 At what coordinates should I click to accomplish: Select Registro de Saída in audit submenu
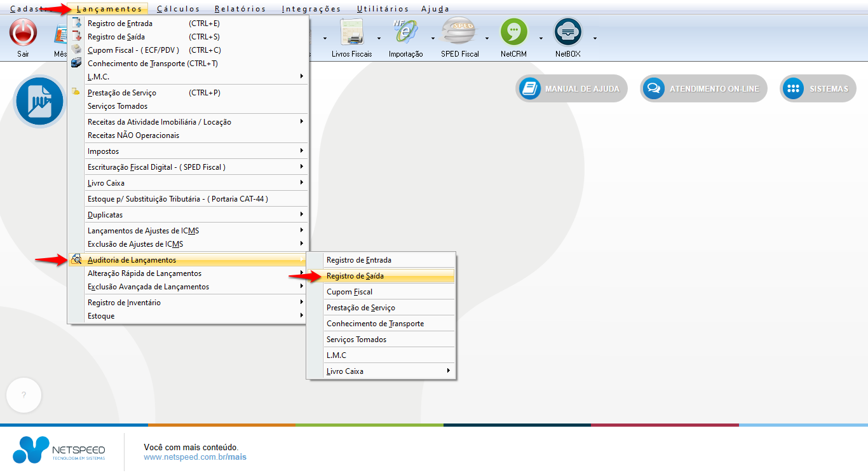tap(381, 276)
